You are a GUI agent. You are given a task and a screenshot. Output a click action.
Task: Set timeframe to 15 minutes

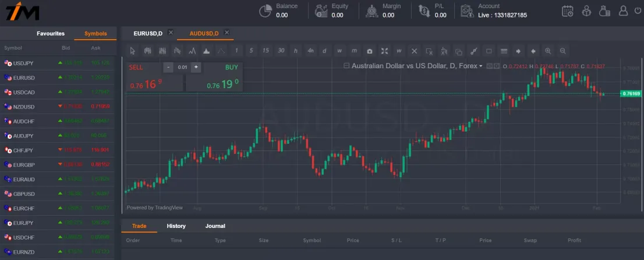click(266, 51)
